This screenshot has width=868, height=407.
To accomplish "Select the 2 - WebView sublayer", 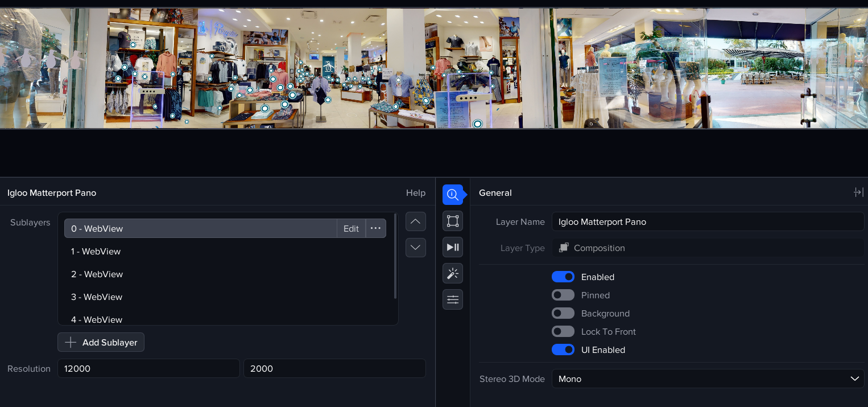I will (97, 274).
